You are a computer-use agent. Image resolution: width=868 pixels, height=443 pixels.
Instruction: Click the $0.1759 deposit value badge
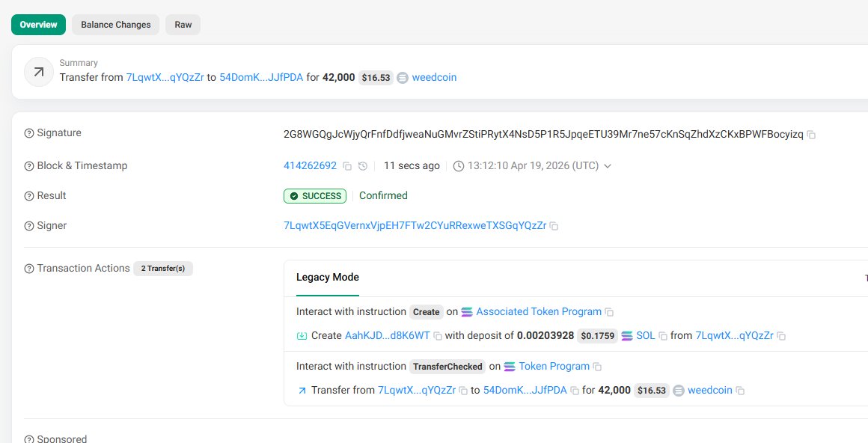[x=597, y=336]
